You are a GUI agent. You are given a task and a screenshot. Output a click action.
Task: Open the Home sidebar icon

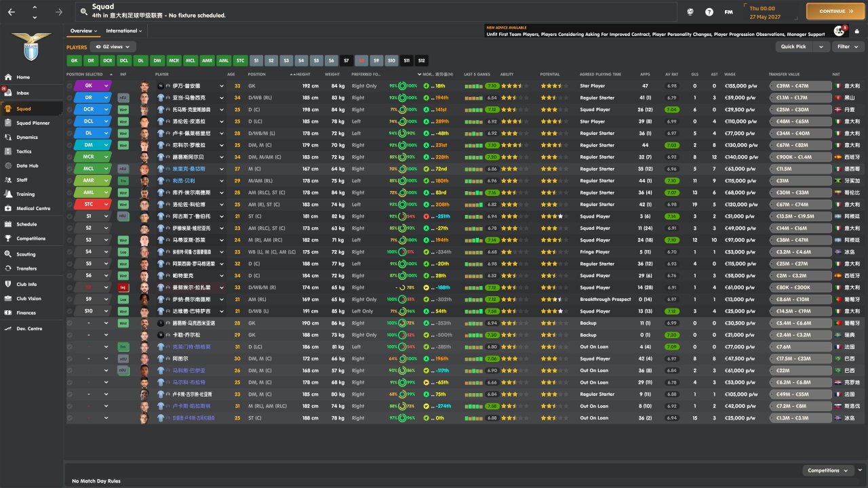coord(8,77)
